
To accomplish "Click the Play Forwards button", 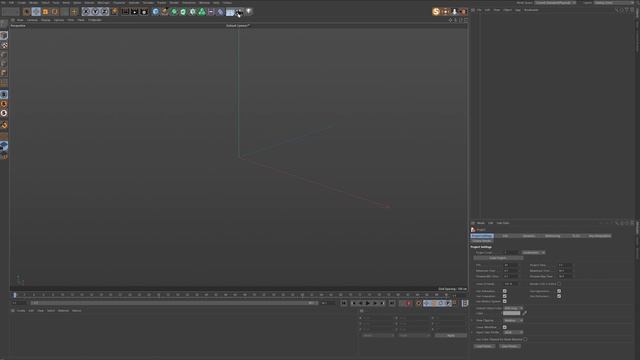I will [368, 303].
